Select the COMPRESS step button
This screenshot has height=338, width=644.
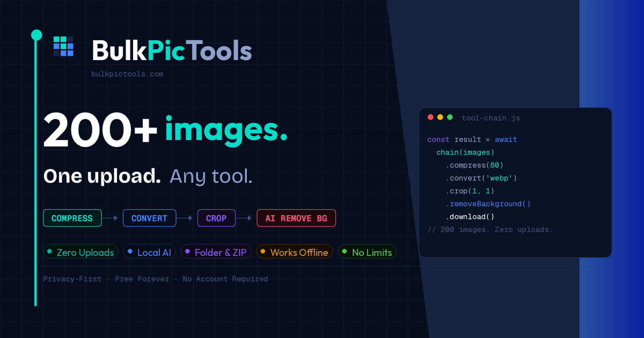(x=72, y=218)
